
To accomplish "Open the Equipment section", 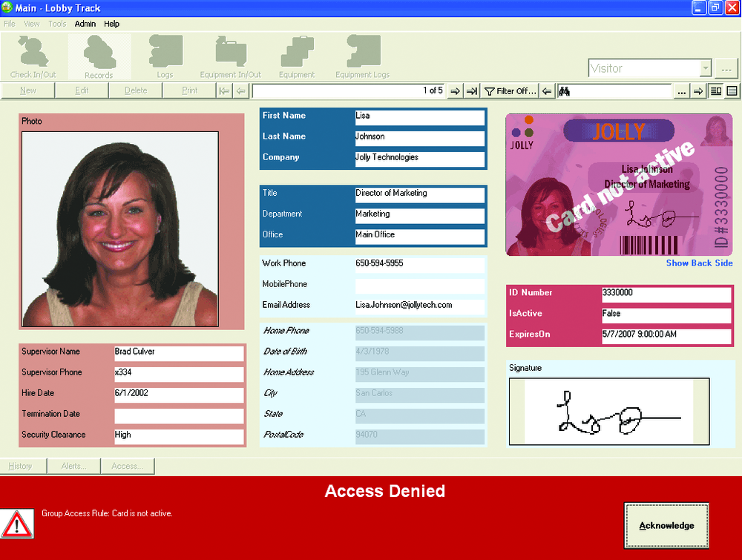I will coord(297,57).
